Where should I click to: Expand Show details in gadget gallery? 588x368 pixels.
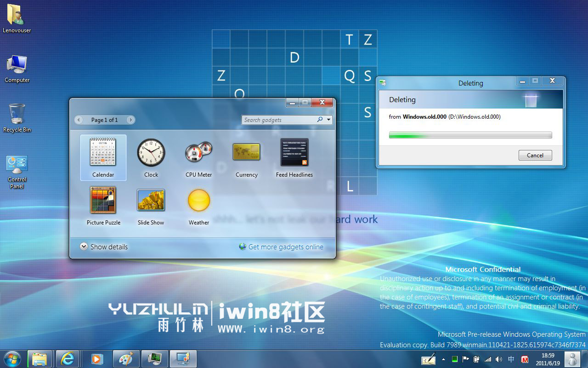coord(104,247)
